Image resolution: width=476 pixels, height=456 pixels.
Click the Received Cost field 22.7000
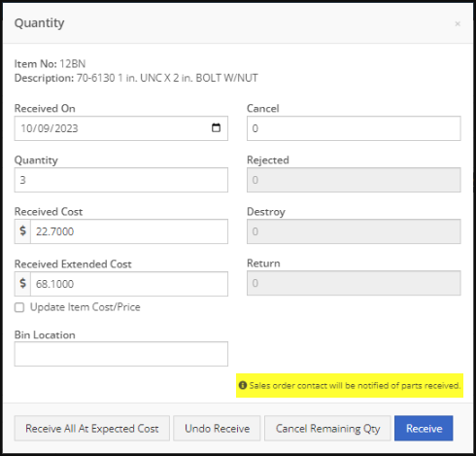[x=129, y=231]
